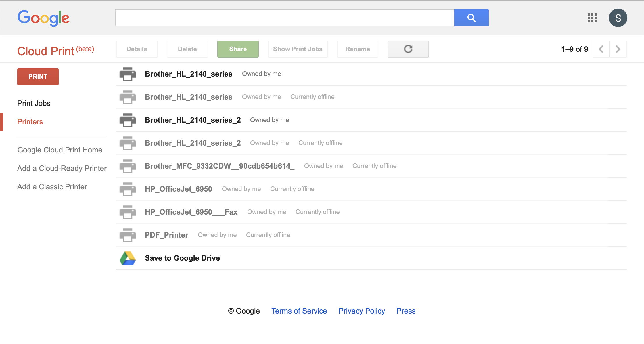Click printer icon of offline Brother_HL_2140_series_2

(127, 143)
